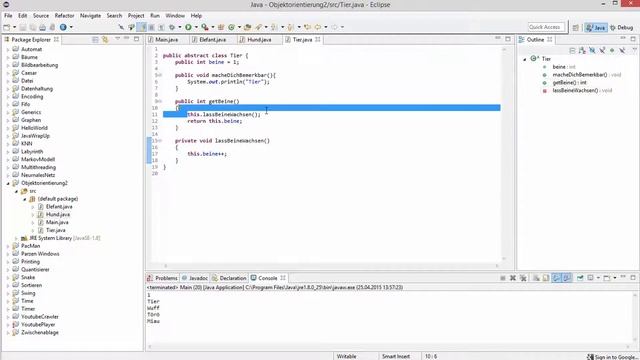Image resolution: width=640 pixels, height=360 pixels.
Task: Click the Open Perspective icon
Action: [x=576, y=27]
